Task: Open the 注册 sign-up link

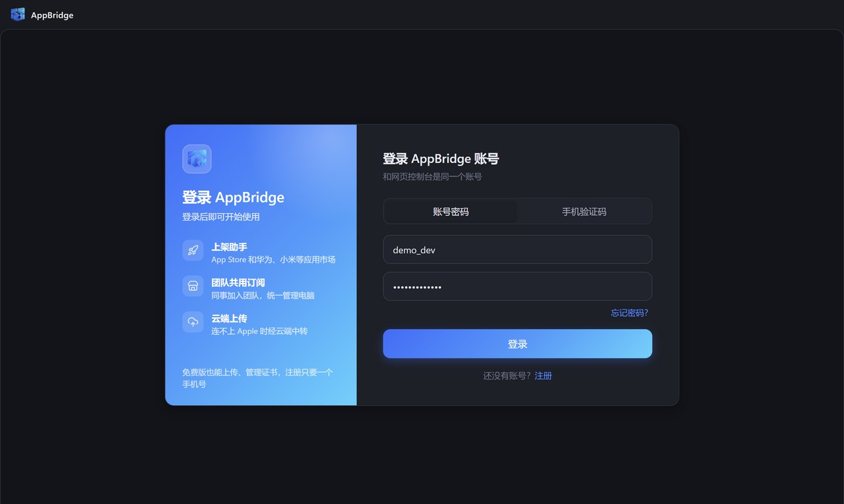Action: (x=543, y=376)
